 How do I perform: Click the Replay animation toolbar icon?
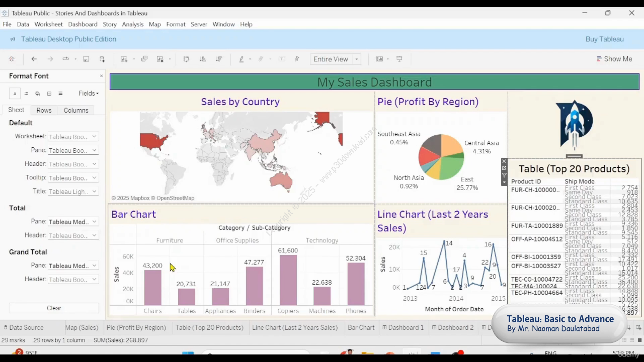[x=65, y=59]
